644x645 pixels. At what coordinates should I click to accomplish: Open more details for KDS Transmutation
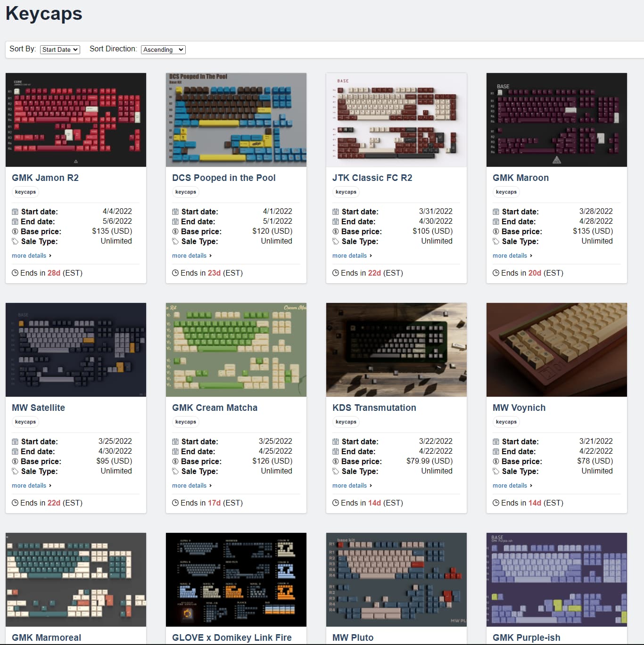[352, 485]
